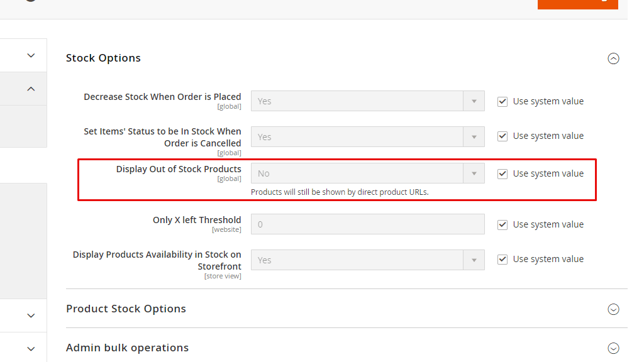This screenshot has height=362, width=644.
Task: Click the Product Stock Options circular expand icon
Action: pyautogui.click(x=613, y=309)
